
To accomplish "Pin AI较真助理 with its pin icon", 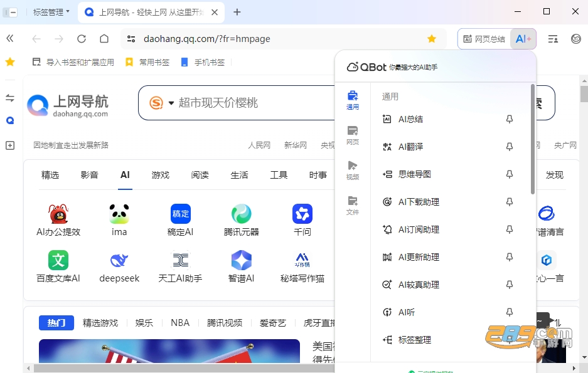I will (x=510, y=285).
